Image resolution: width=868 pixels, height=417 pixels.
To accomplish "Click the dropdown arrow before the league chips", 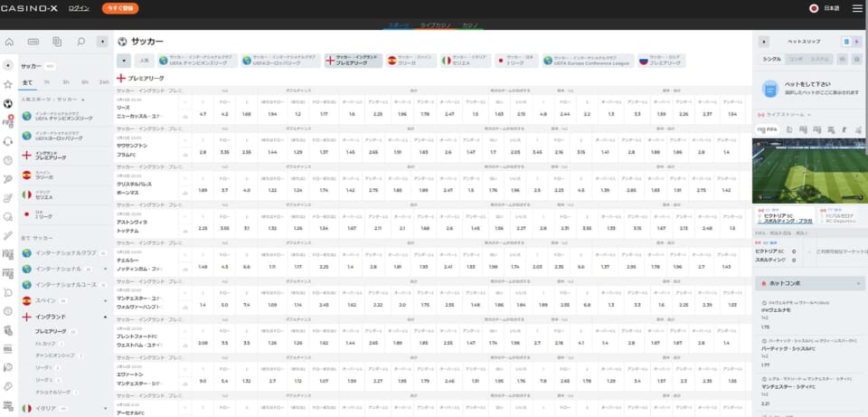I will point(124,61).
